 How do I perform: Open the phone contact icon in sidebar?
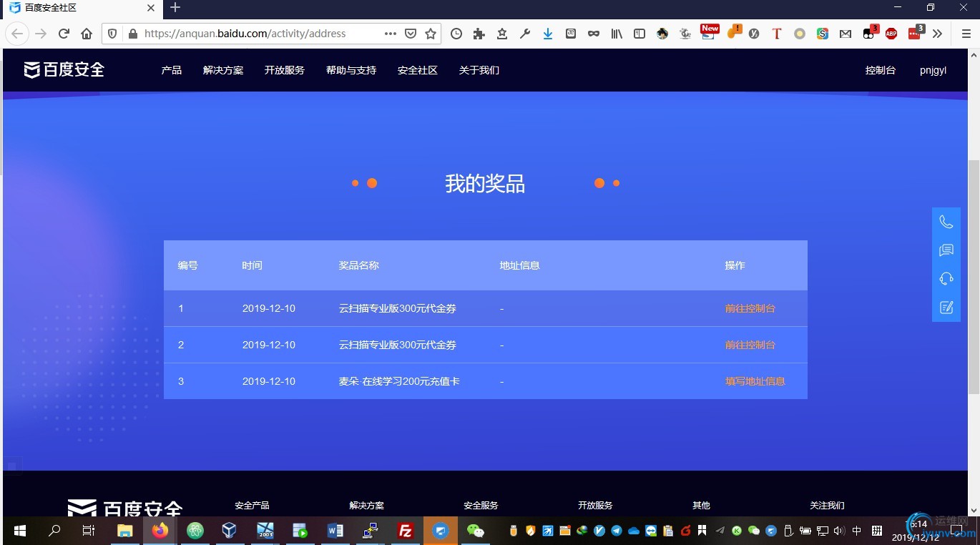point(946,222)
